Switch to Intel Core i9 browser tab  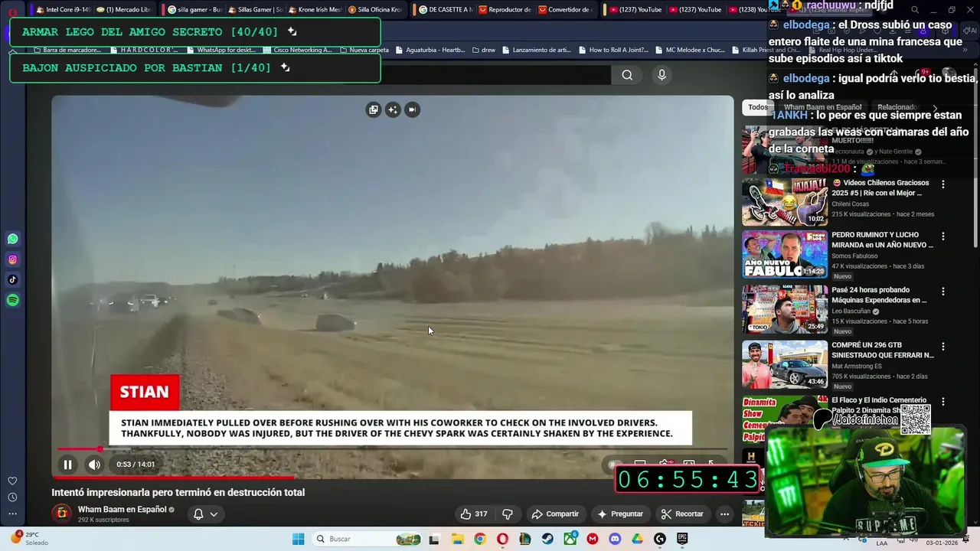62,10
